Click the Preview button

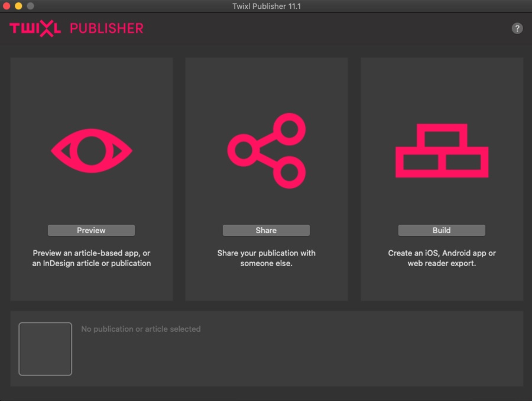(x=91, y=230)
